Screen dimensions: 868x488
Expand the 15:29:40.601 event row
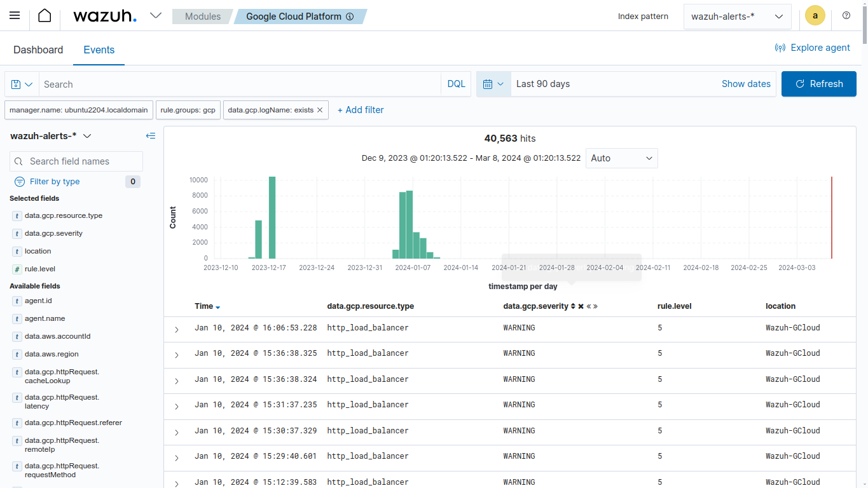pyautogui.click(x=177, y=458)
